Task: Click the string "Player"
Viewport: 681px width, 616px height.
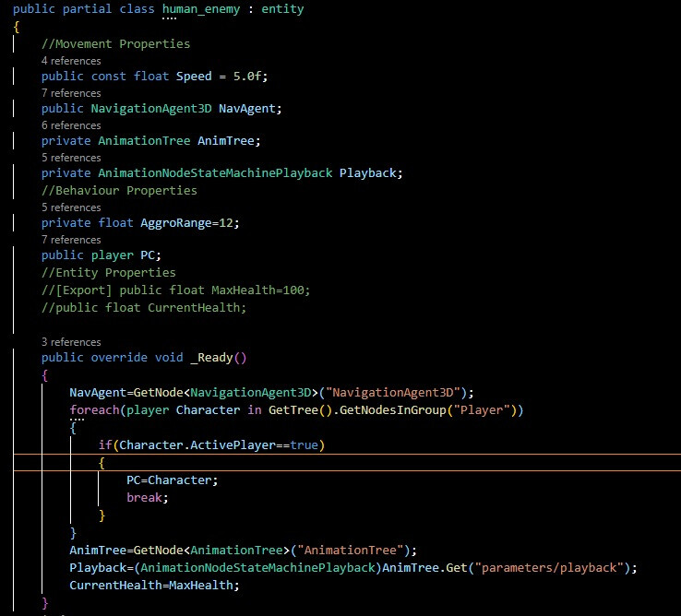Action: (482, 410)
